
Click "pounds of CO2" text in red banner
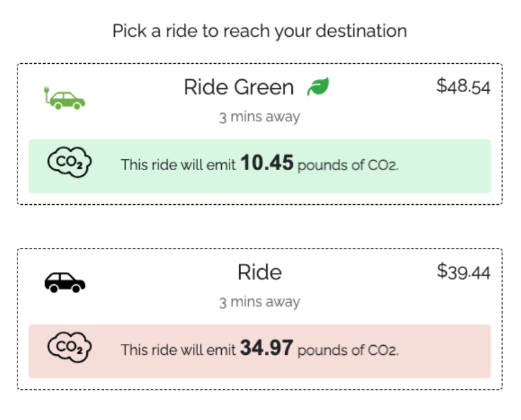tap(348, 351)
